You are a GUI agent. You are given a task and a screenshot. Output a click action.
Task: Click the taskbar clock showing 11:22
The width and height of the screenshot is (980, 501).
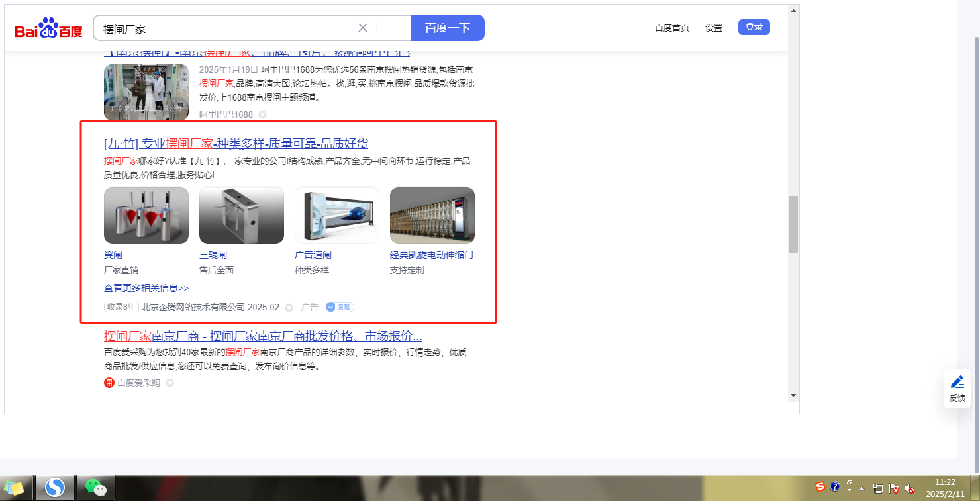(x=944, y=488)
